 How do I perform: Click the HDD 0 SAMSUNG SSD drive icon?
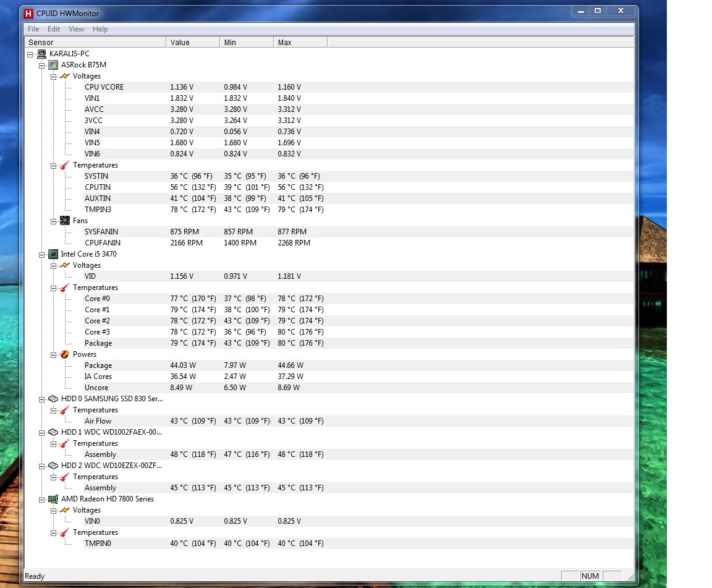tap(53, 399)
